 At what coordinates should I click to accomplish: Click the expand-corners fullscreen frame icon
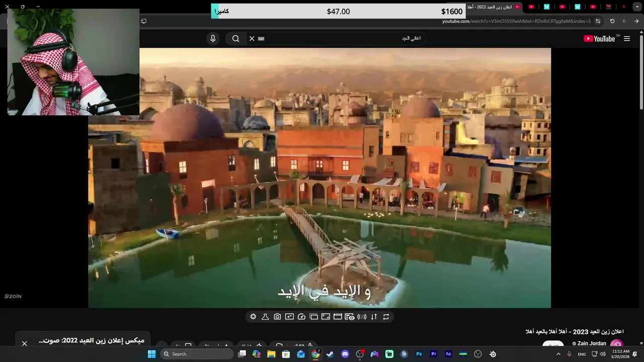pos(326,317)
